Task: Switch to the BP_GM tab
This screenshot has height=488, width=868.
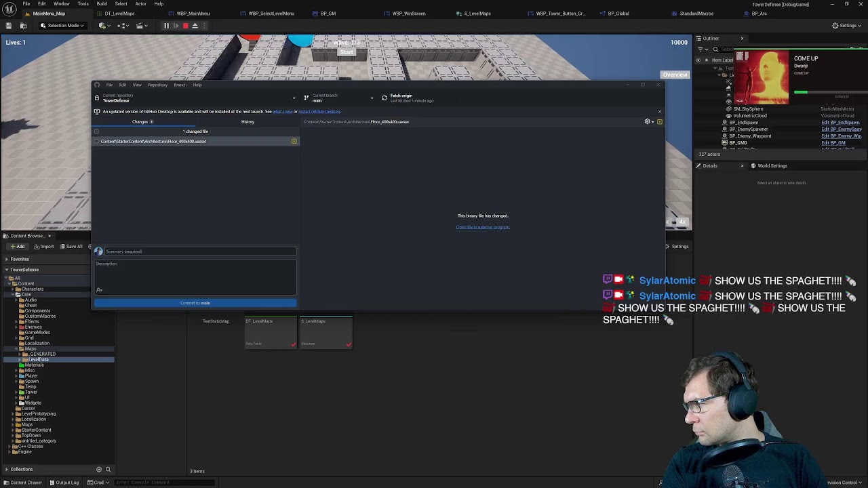Action: coord(328,14)
